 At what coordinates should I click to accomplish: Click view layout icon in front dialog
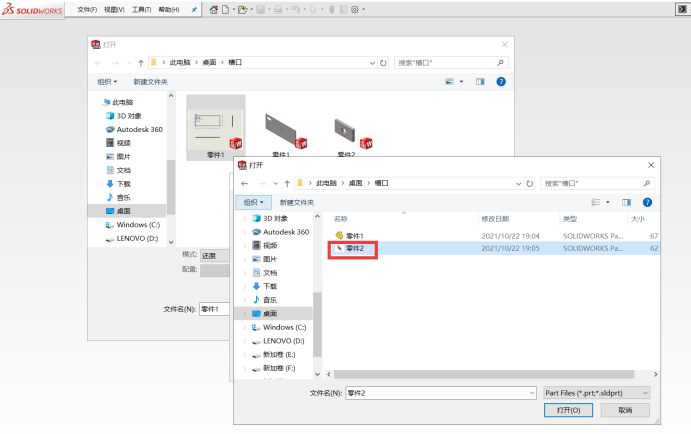[x=596, y=202]
